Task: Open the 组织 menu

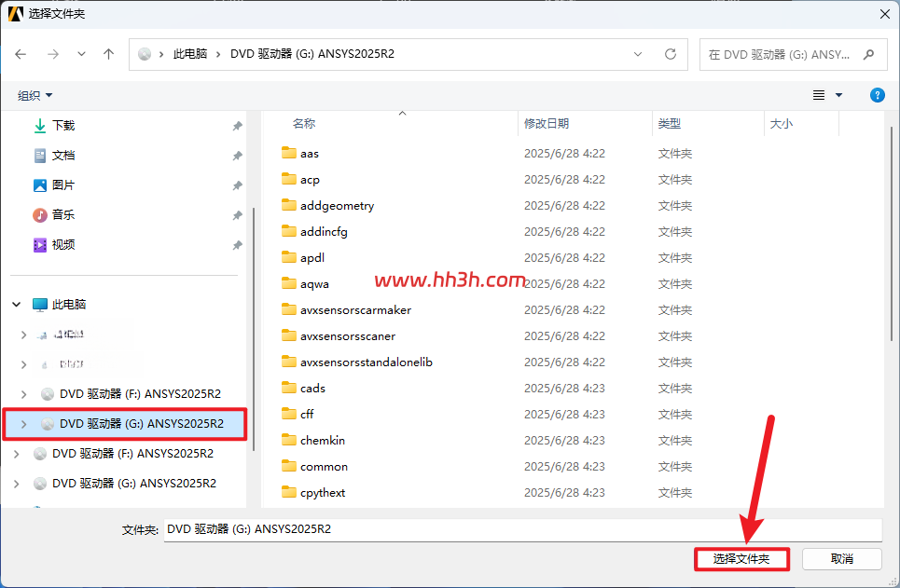Action: pos(35,95)
